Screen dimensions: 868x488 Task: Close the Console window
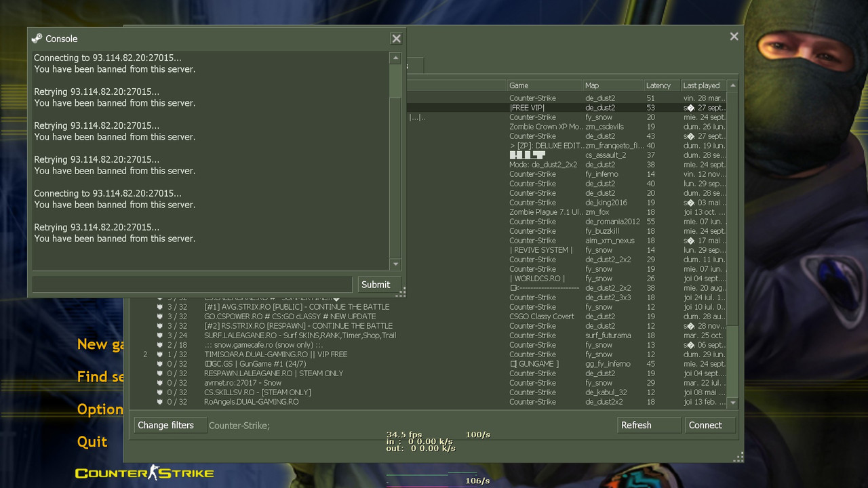397,39
